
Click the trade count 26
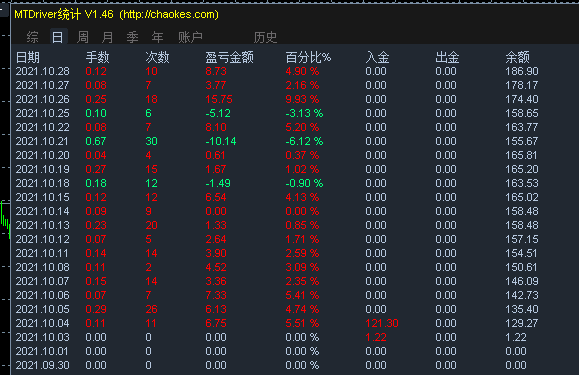tap(151, 310)
